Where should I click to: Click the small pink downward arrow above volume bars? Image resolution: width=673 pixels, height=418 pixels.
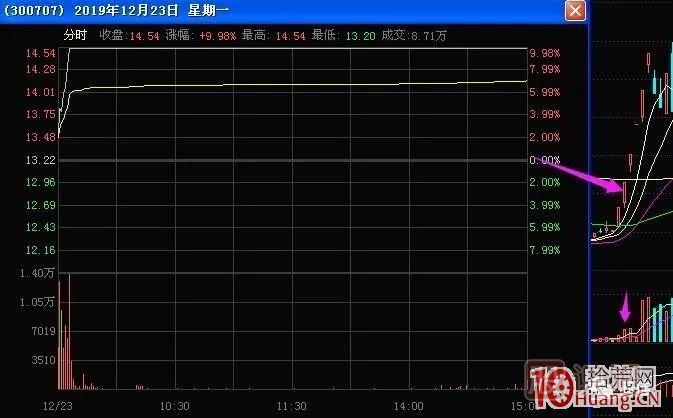(x=626, y=308)
